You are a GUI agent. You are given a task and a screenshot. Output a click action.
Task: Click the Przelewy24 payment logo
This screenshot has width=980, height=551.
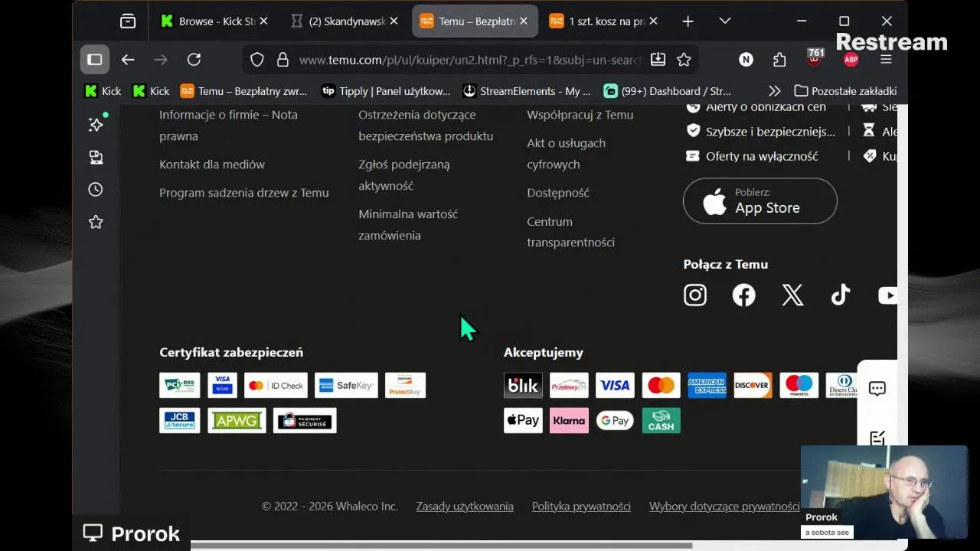[x=569, y=386]
